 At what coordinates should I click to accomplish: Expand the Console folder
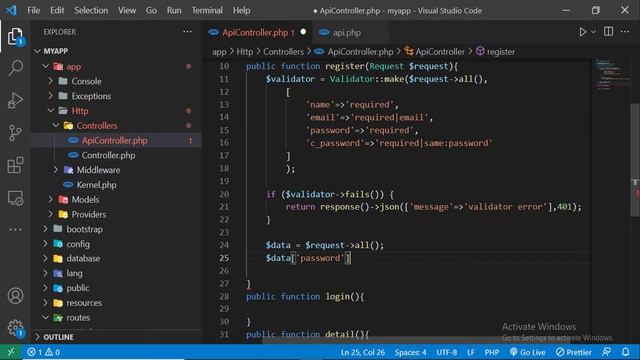coord(51,81)
